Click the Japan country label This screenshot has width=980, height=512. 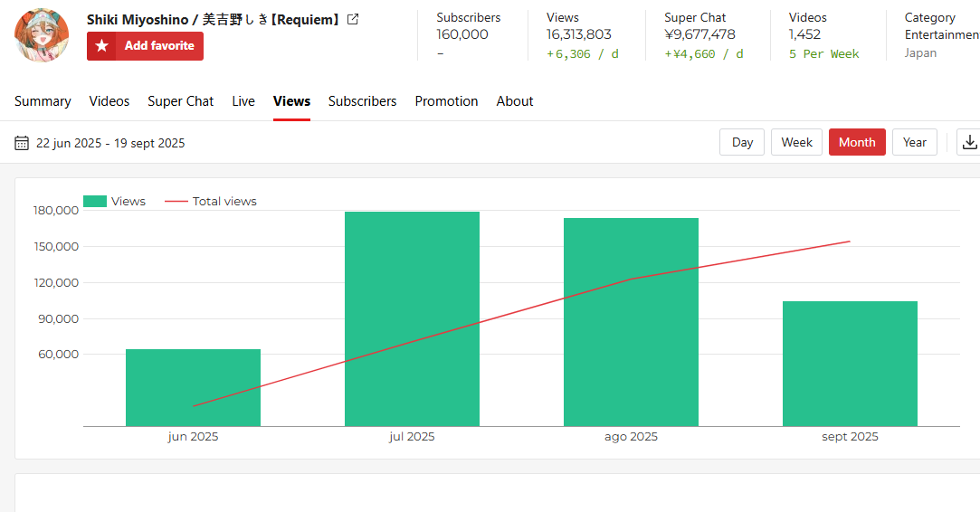point(920,53)
